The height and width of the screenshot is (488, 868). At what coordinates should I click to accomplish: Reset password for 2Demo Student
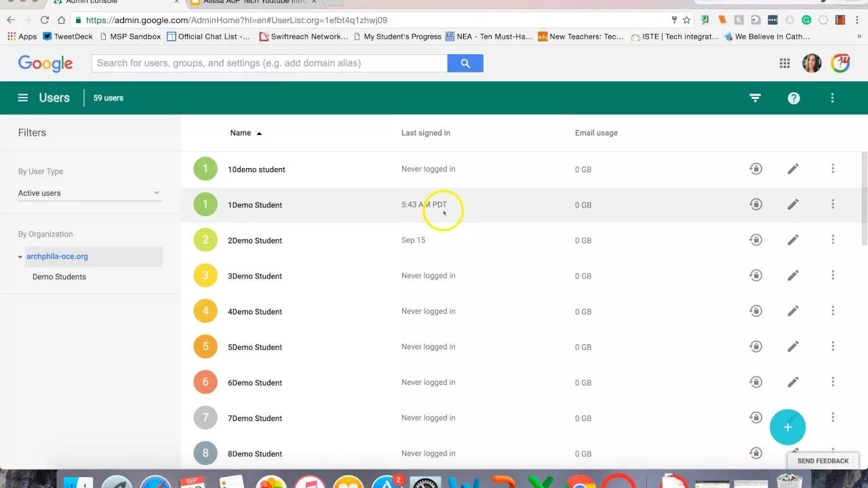coord(755,240)
